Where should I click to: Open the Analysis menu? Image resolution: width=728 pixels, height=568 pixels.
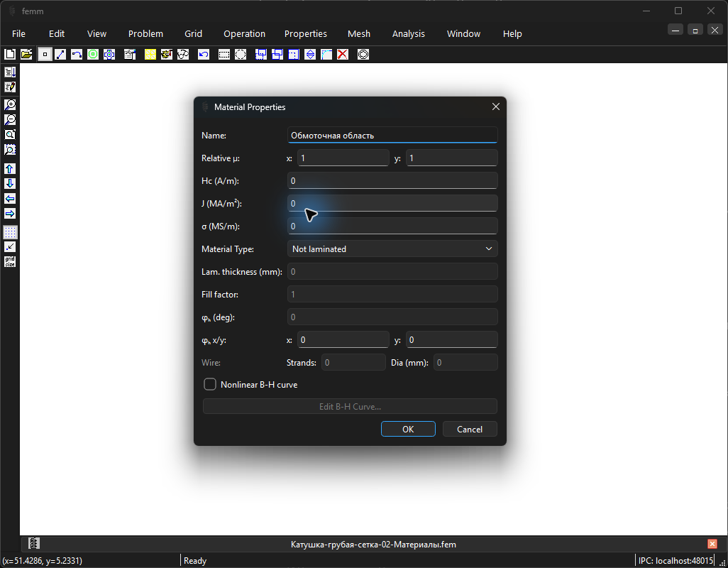pyautogui.click(x=408, y=34)
